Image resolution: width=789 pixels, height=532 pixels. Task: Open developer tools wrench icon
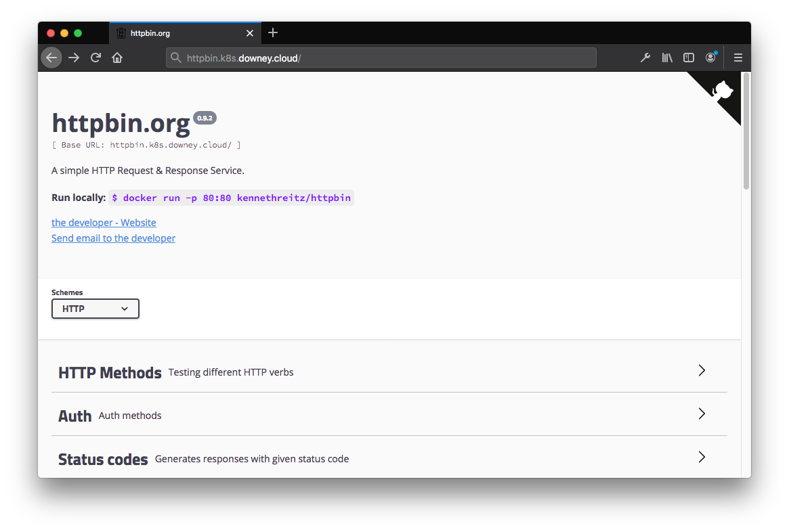click(645, 58)
